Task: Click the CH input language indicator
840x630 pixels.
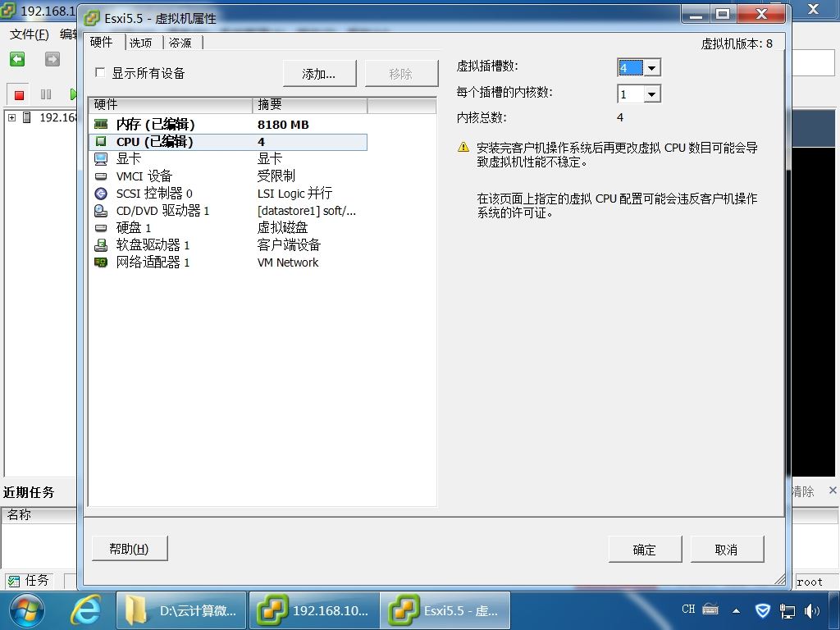Action: pyautogui.click(x=688, y=609)
